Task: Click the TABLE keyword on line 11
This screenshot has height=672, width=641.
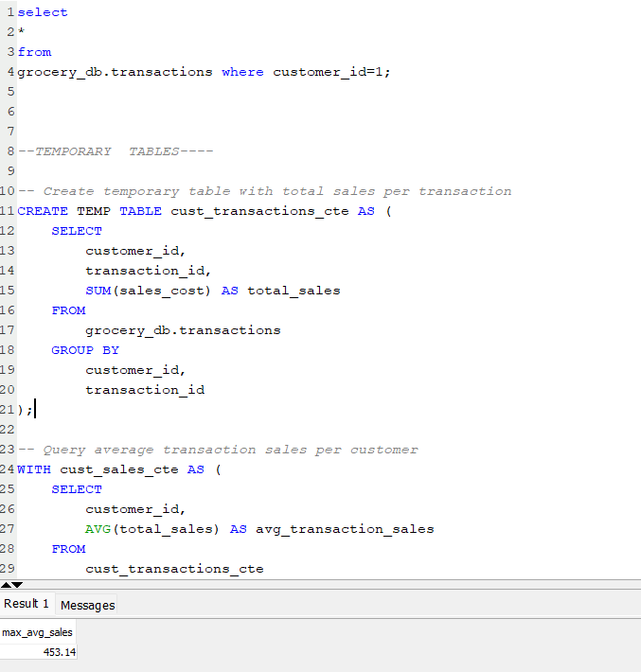Action: pos(141,211)
